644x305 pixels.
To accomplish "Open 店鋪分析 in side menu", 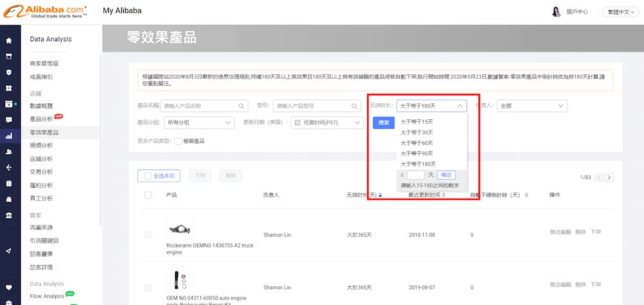I will tap(41, 159).
